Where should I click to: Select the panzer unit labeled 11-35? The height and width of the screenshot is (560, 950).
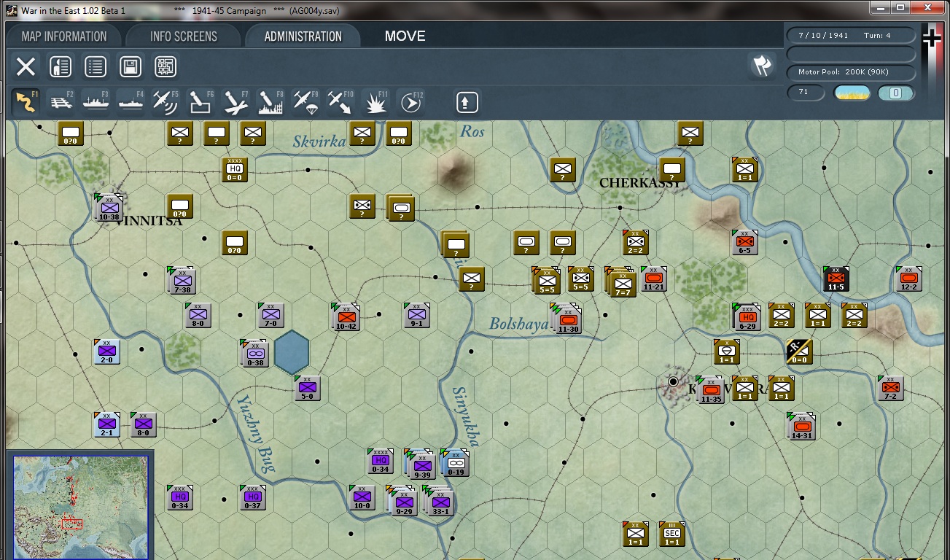pyautogui.click(x=710, y=389)
